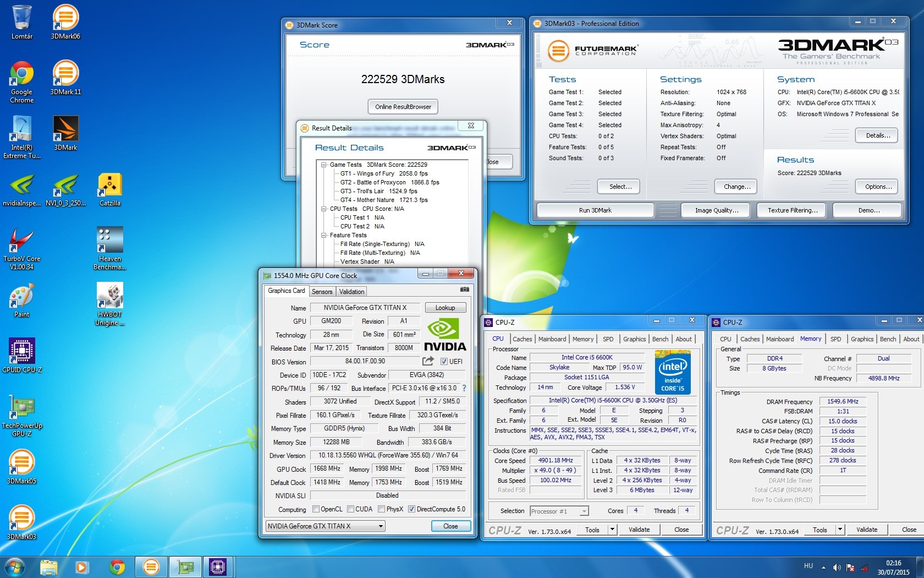Open SPD tab in right CPU-Z window

tap(835, 339)
